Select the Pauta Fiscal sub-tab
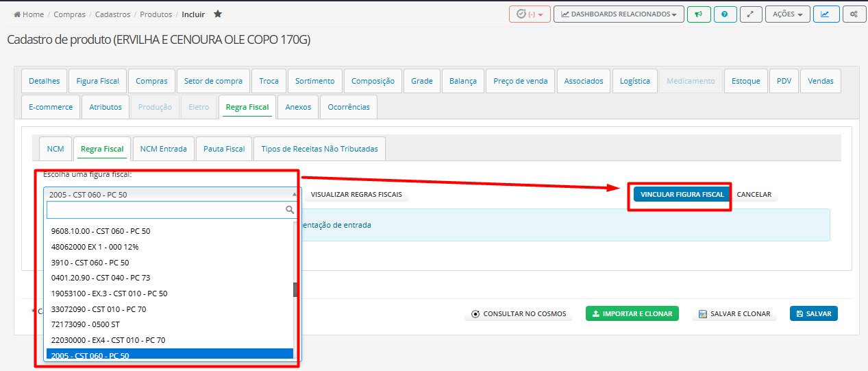The height and width of the screenshot is (371, 868). (x=224, y=149)
